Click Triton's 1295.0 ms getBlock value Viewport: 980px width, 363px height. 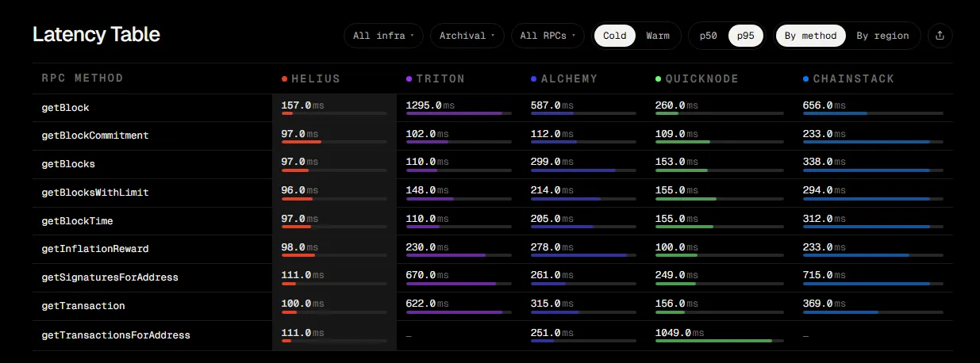(x=430, y=105)
